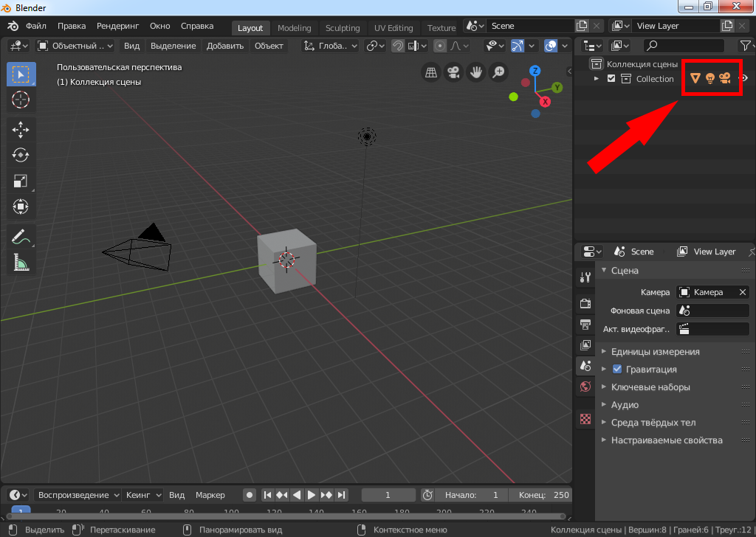The width and height of the screenshot is (756, 537).
Task: Open the Добавить menu in viewport header
Action: (225, 46)
